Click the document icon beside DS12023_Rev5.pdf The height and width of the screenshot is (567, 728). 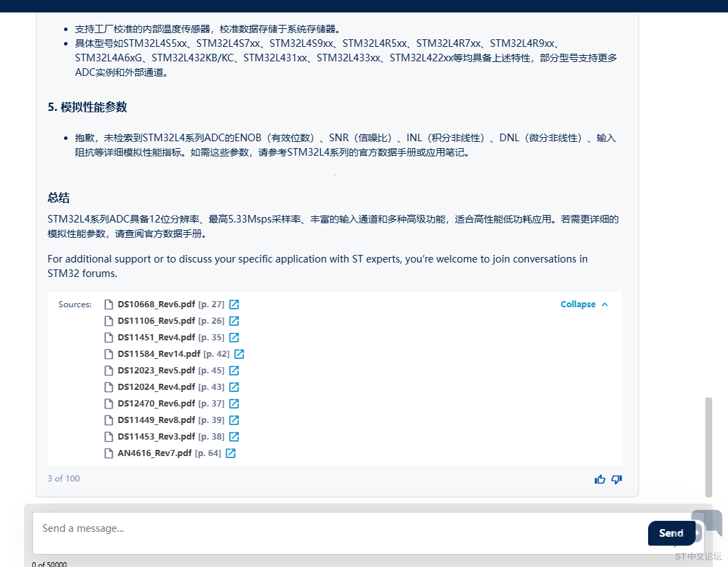(109, 370)
